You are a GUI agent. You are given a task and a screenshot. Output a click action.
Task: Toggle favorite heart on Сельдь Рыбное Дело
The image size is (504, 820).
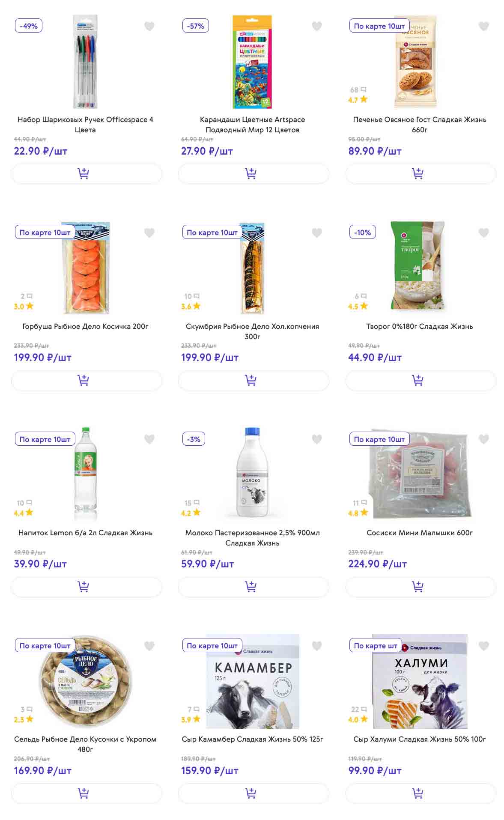pyautogui.click(x=149, y=646)
